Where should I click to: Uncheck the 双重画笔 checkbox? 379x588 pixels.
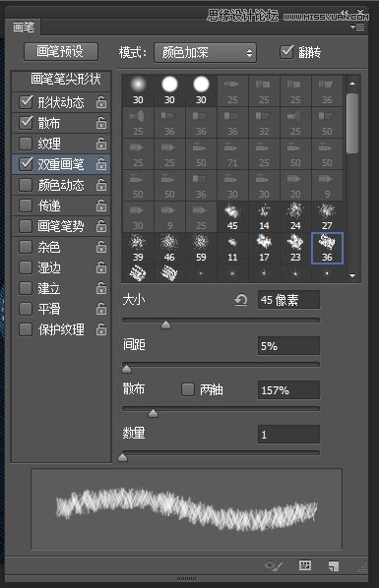pyautogui.click(x=26, y=164)
